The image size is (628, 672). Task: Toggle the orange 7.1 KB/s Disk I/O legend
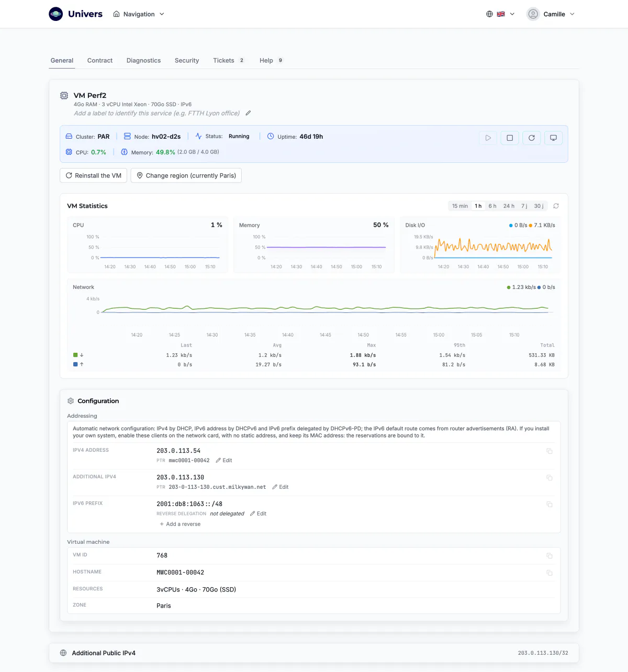point(542,226)
